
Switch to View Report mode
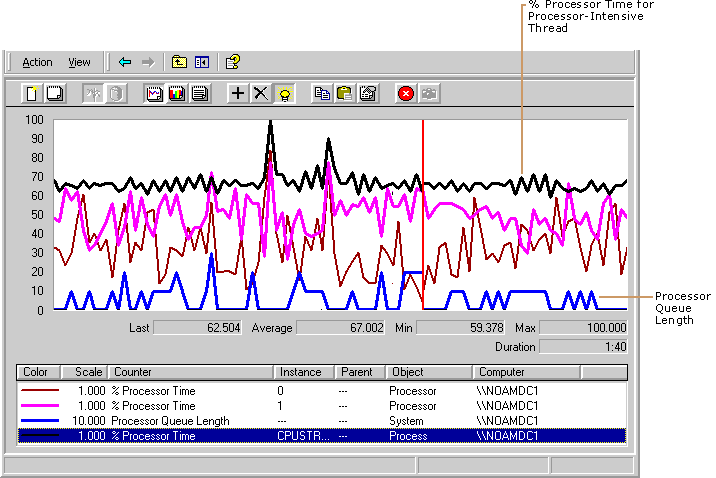coord(199,94)
